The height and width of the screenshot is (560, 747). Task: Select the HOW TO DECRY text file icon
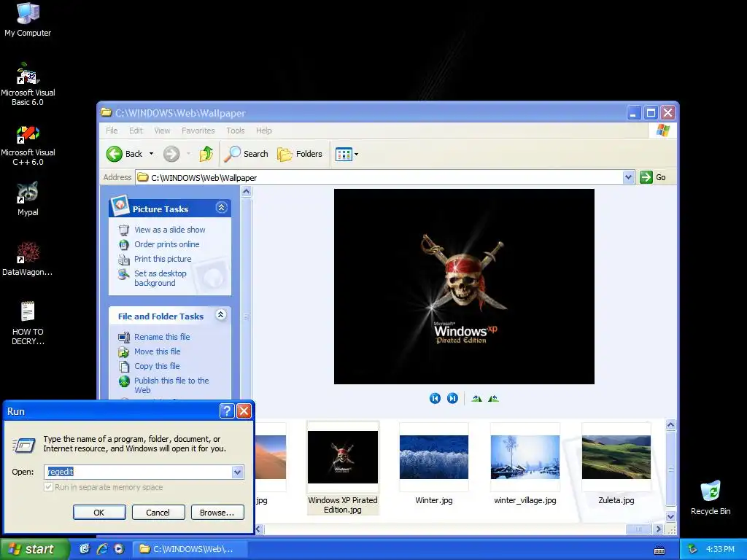tap(28, 323)
